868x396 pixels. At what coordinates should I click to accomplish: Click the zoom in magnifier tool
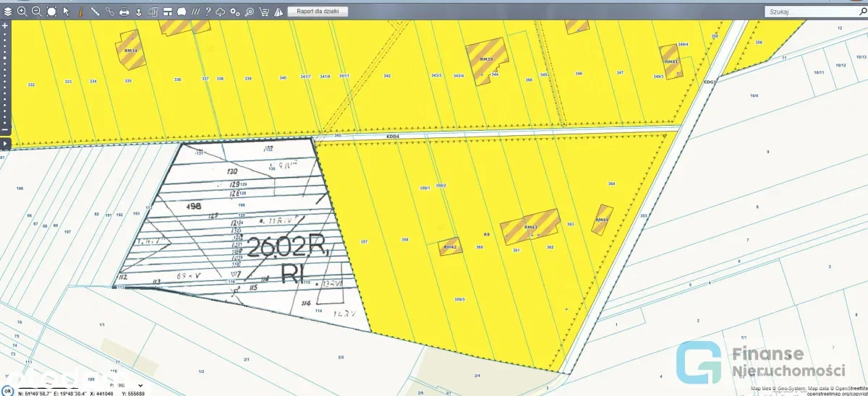pos(22,12)
